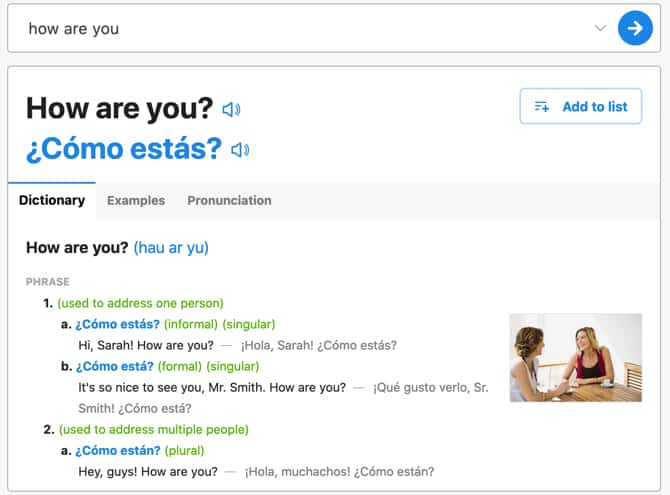Open the Pronunciation tab
Viewport: 670px width, 495px height.
229,200
